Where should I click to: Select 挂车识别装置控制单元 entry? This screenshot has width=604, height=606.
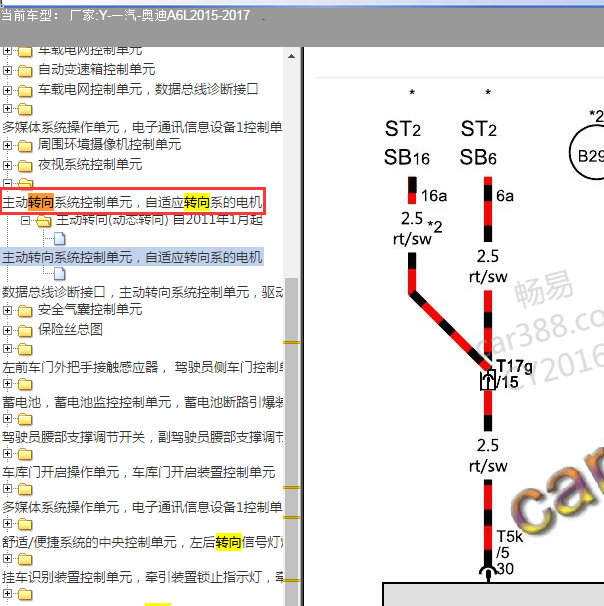coord(143,577)
